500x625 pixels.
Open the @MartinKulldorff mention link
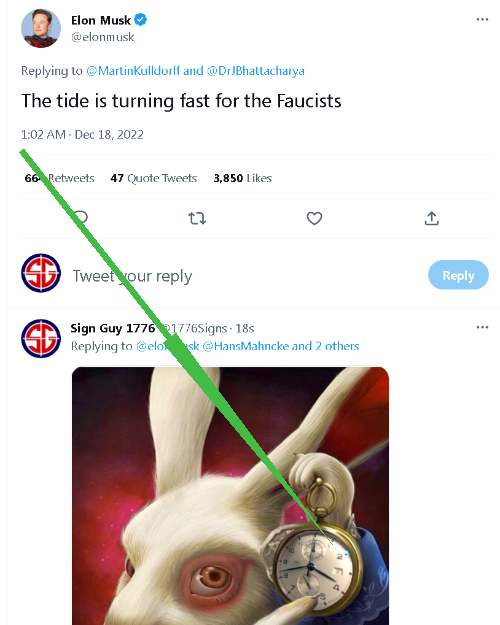[x=133, y=71]
